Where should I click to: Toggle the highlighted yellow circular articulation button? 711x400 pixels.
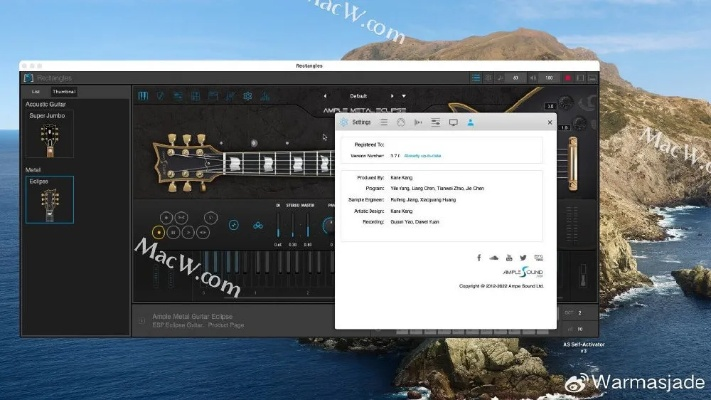click(x=160, y=232)
